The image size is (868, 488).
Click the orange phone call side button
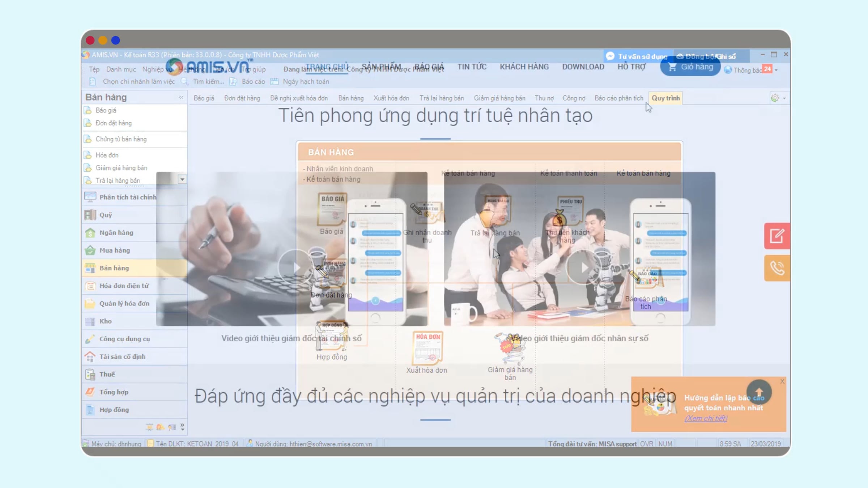tap(777, 268)
